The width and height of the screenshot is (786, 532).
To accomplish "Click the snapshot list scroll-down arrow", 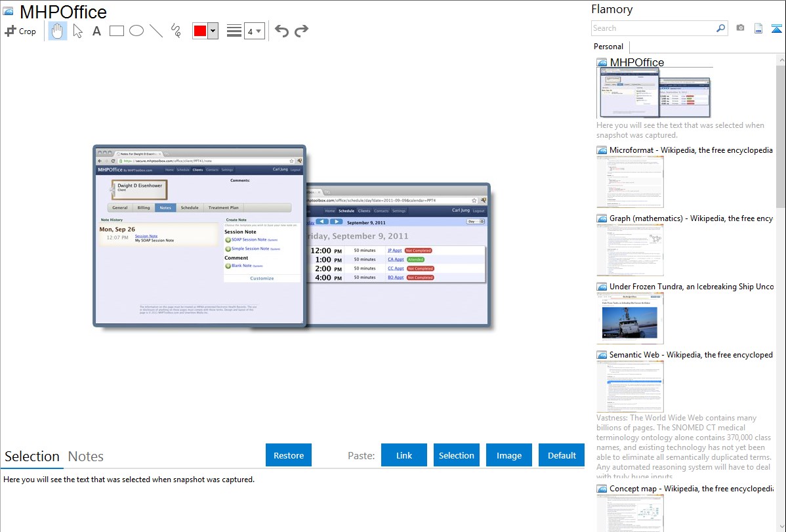I will [x=781, y=527].
